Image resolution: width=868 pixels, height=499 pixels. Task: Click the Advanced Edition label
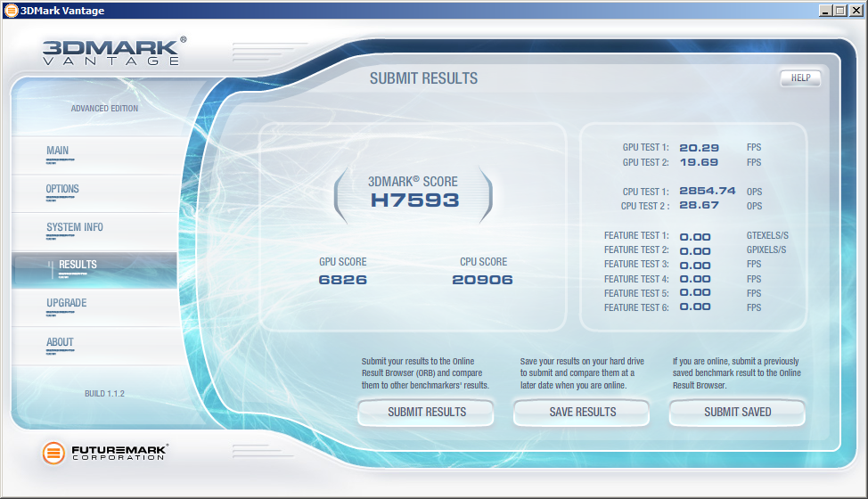104,109
